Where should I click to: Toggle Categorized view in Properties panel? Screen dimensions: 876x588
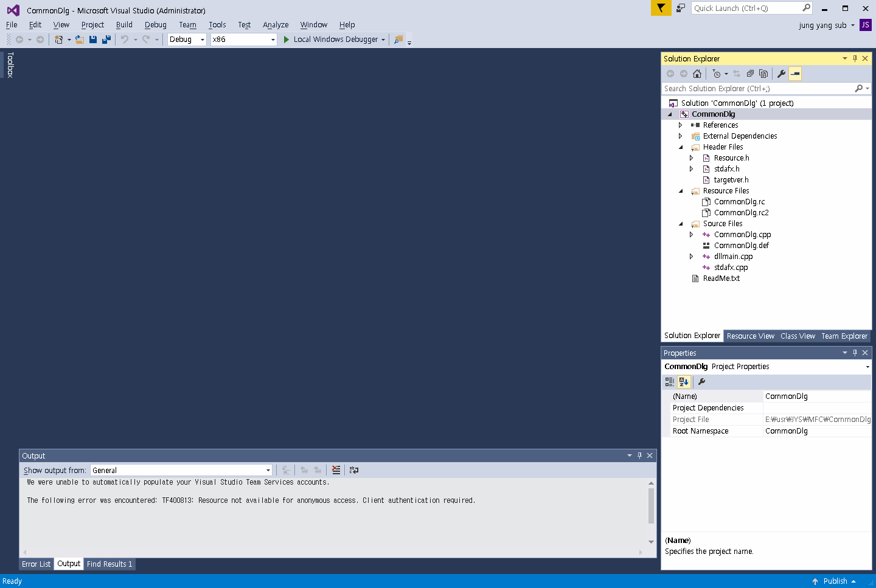click(670, 382)
